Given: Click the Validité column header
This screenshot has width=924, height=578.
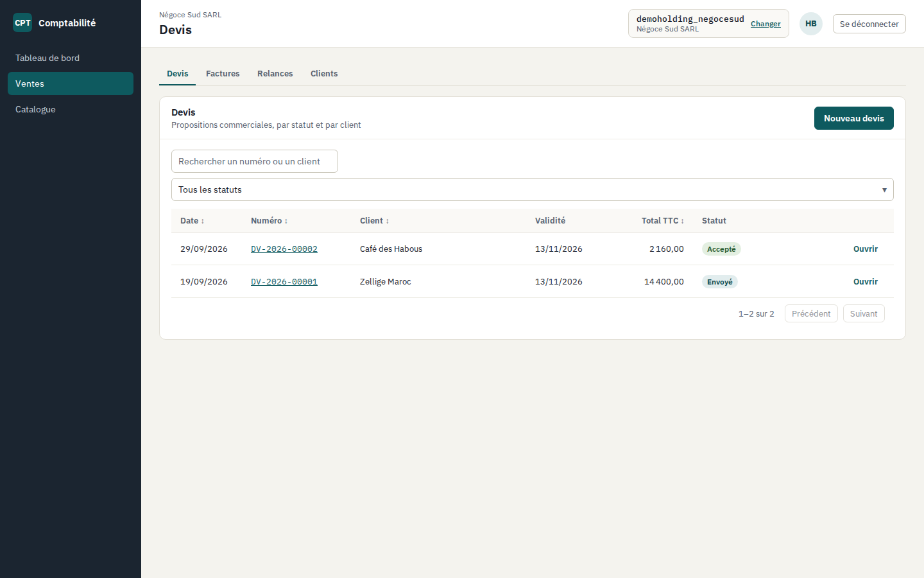Looking at the screenshot, I should [551, 220].
